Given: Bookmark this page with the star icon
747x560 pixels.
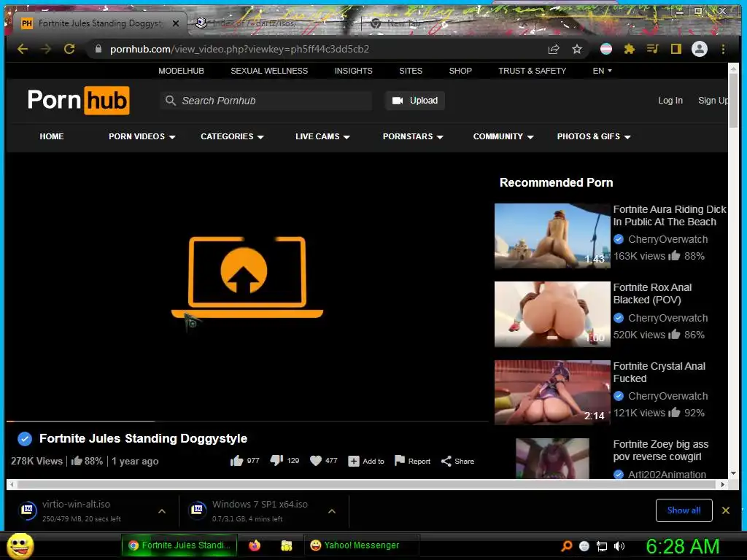Looking at the screenshot, I should click(577, 49).
